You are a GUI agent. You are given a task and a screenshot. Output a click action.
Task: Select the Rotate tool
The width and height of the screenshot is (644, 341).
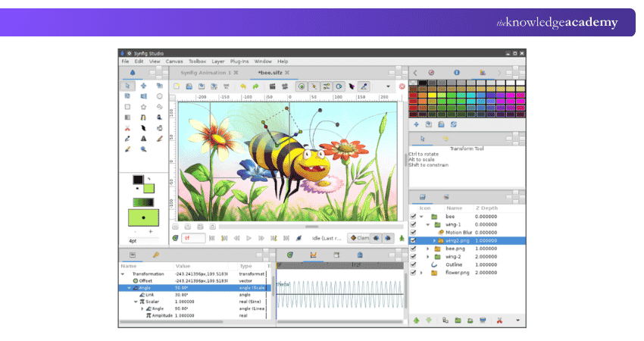click(x=127, y=96)
